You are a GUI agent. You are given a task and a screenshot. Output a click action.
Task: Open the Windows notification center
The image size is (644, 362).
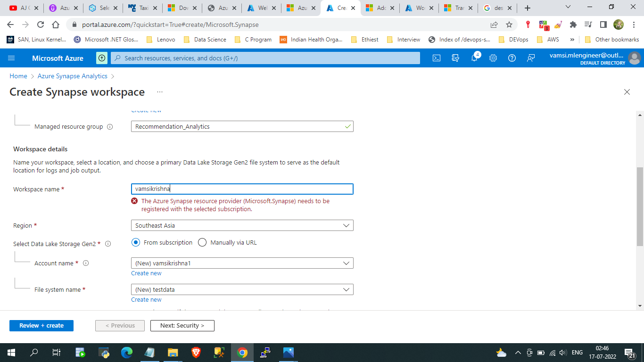[629, 353]
